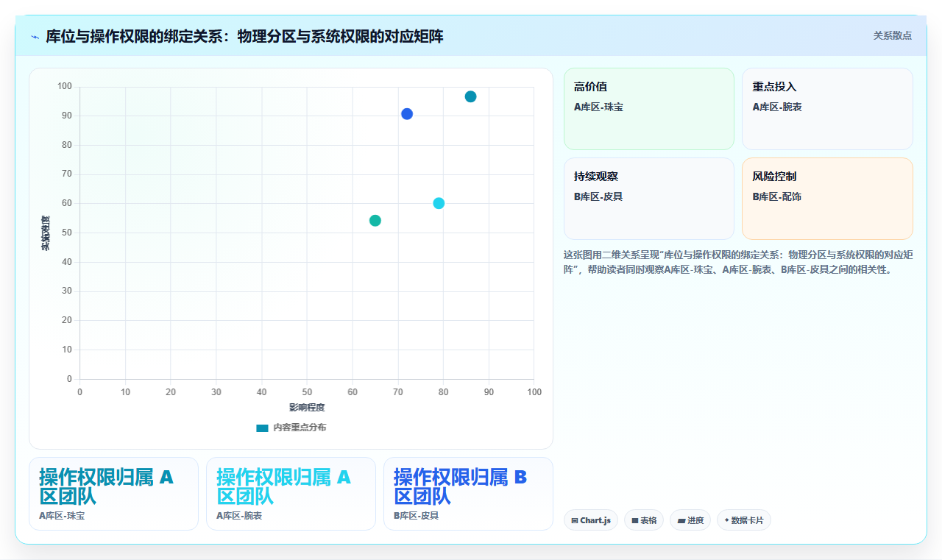Screen dimensions: 942x560
Task: Select the B库区-皮具 card below the chart
Action: pyautogui.click(x=468, y=494)
